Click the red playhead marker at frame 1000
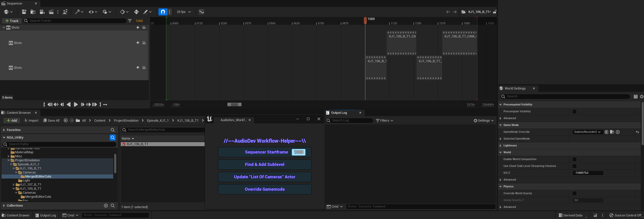Screen dimensions: 644x219 (x=365, y=20)
